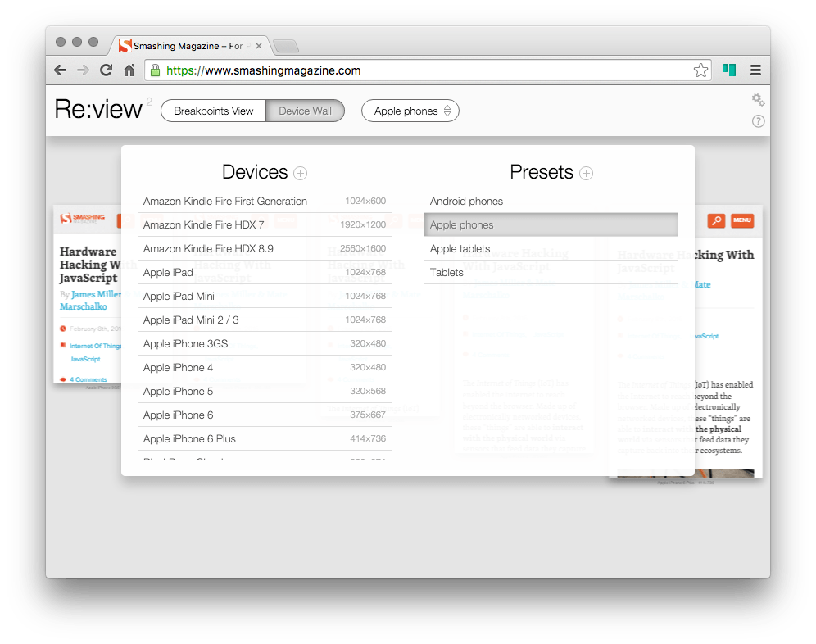This screenshot has height=644, width=816.
Task: Select Apple tablets preset
Action: [x=551, y=249]
